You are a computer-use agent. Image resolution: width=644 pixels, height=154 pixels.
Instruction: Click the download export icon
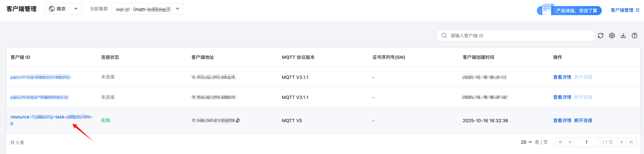click(x=623, y=36)
